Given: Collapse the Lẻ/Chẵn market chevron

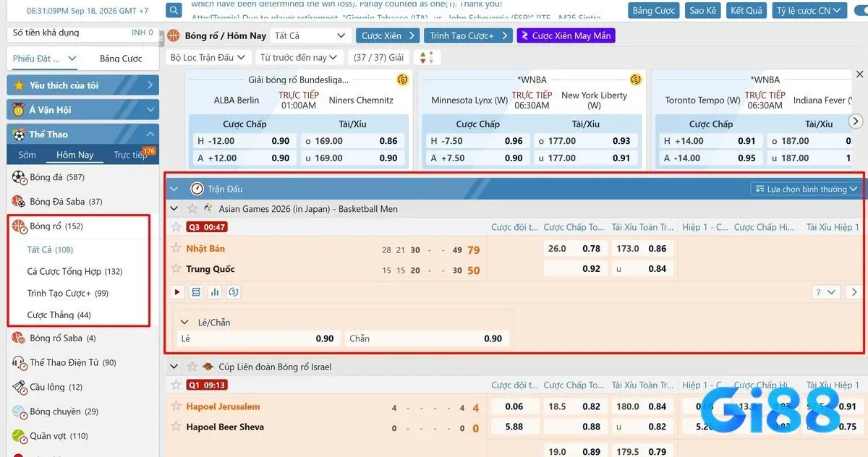Looking at the screenshot, I should (184, 322).
